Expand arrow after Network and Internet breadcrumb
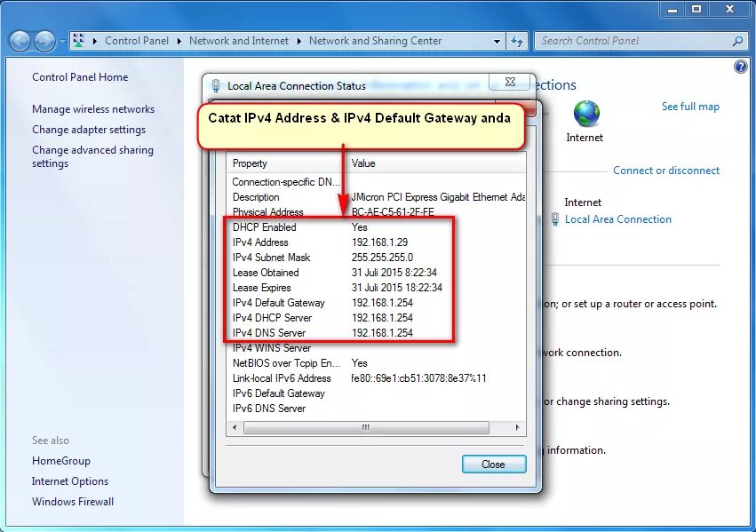Screen dimensions: 756x532 [x=298, y=42]
